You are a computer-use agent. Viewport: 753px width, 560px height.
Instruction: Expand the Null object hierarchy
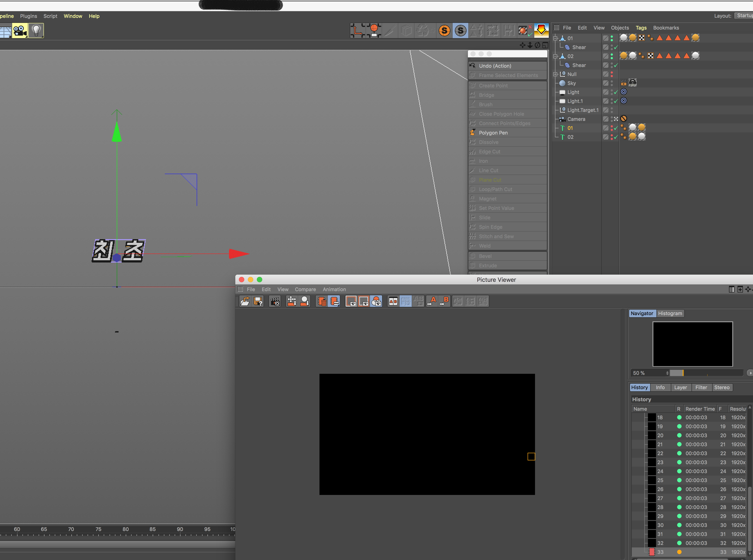click(555, 74)
